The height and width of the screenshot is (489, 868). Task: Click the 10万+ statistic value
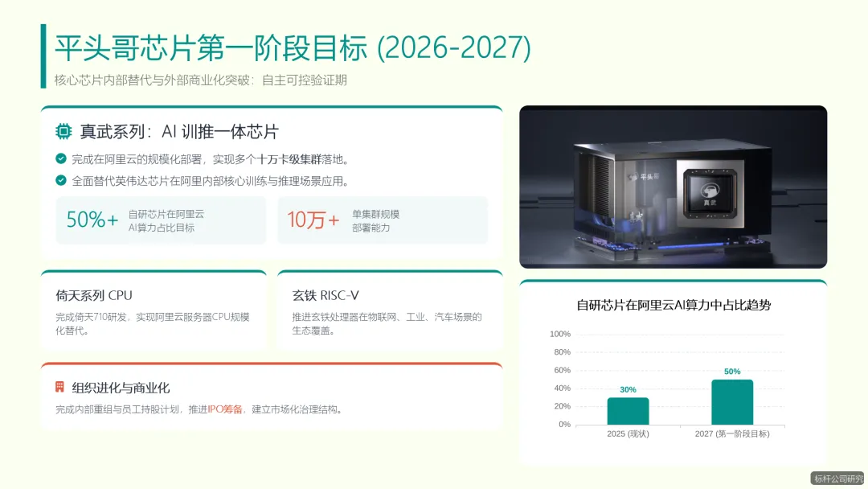(x=313, y=220)
